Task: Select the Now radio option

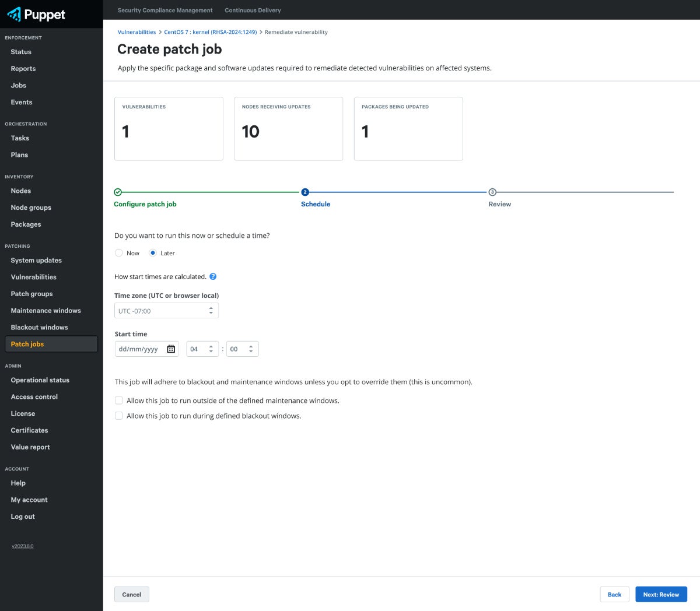Action: click(x=119, y=253)
